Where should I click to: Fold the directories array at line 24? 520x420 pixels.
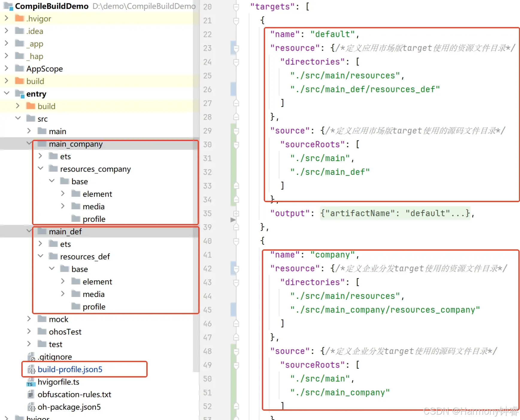tap(236, 62)
